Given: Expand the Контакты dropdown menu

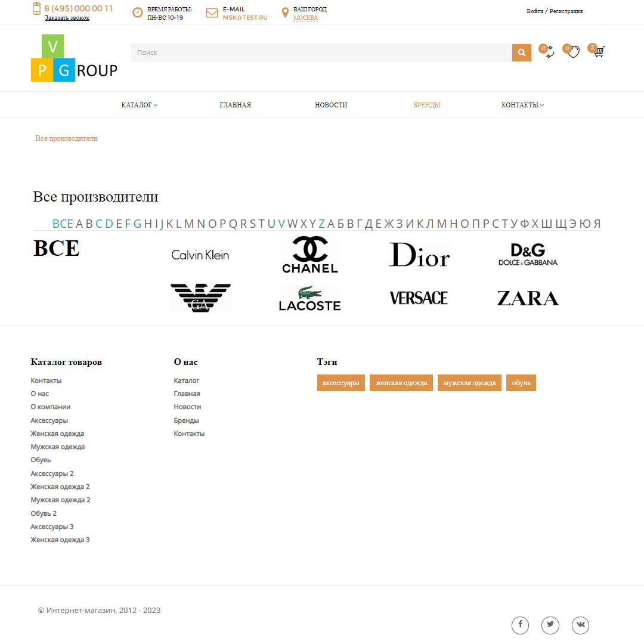Looking at the screenshot, I should tap(522, 105).
